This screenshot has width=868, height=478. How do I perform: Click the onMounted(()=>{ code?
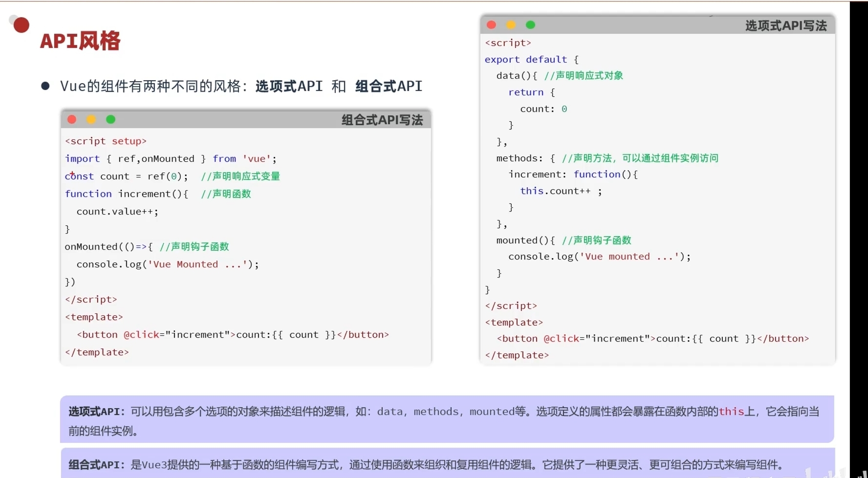click(x=109, y=247)
